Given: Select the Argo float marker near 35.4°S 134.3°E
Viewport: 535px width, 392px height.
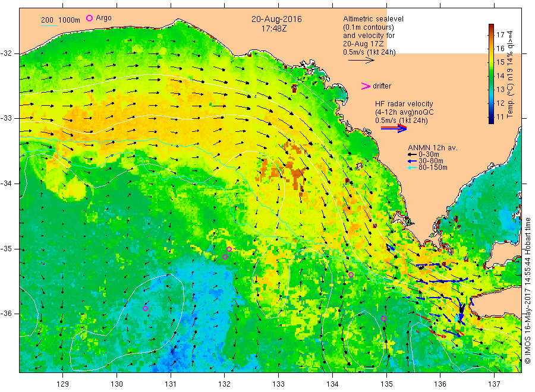Looking at the screenshot, I should 351,274.
